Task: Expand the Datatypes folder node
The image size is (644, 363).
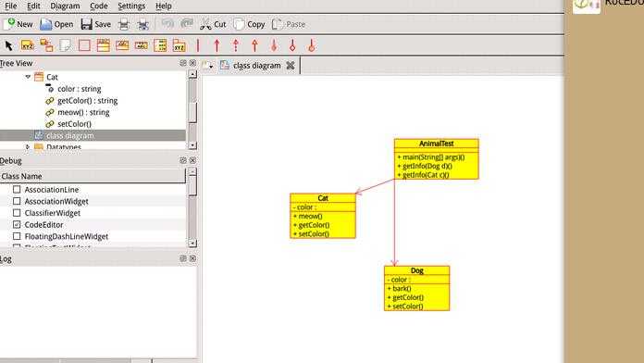Action: [28, 146]
